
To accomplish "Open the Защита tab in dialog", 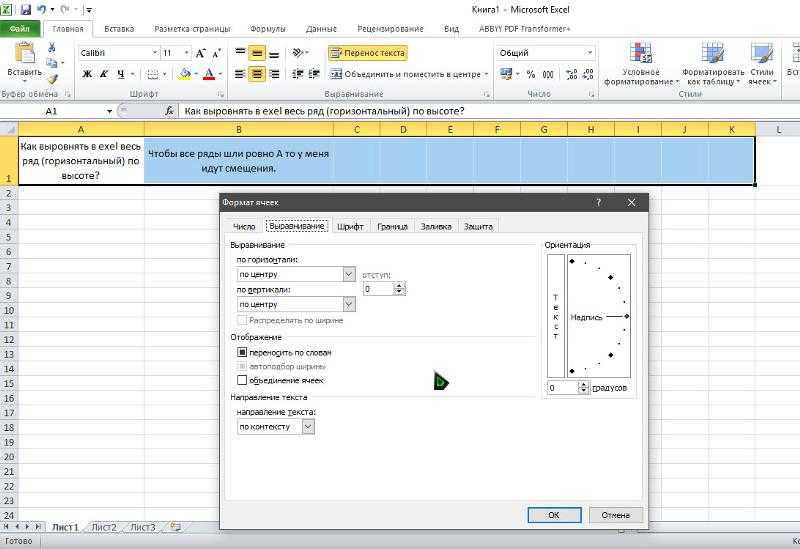I will click(x=478, y=227).
